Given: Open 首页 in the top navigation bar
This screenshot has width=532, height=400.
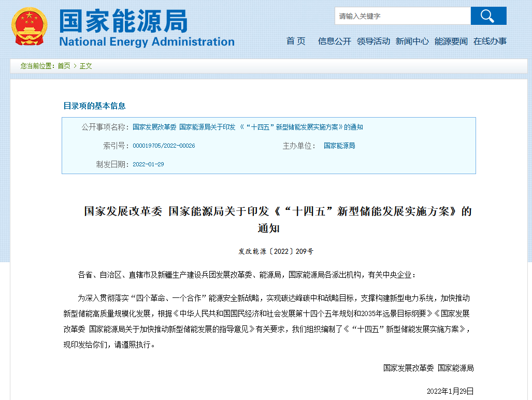Looking at the screenshot, I should click(x=296, y=41).
